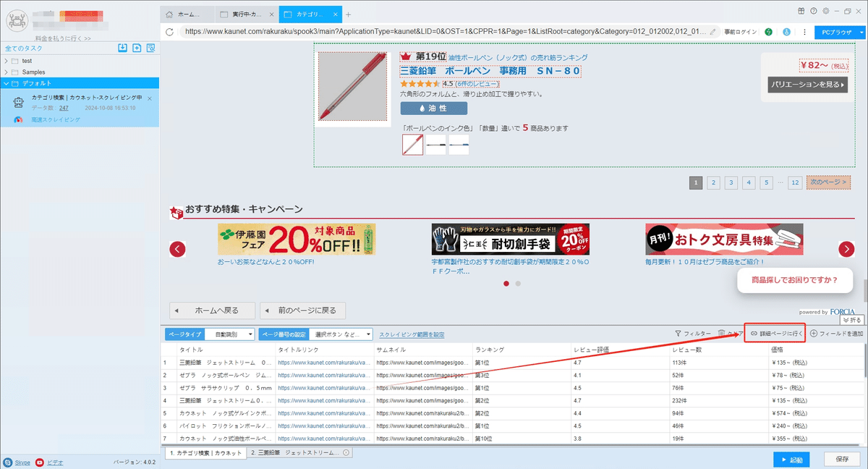Click the pencil edit icon in URL bar
The image size is (868, 469).
pos(713,32)
